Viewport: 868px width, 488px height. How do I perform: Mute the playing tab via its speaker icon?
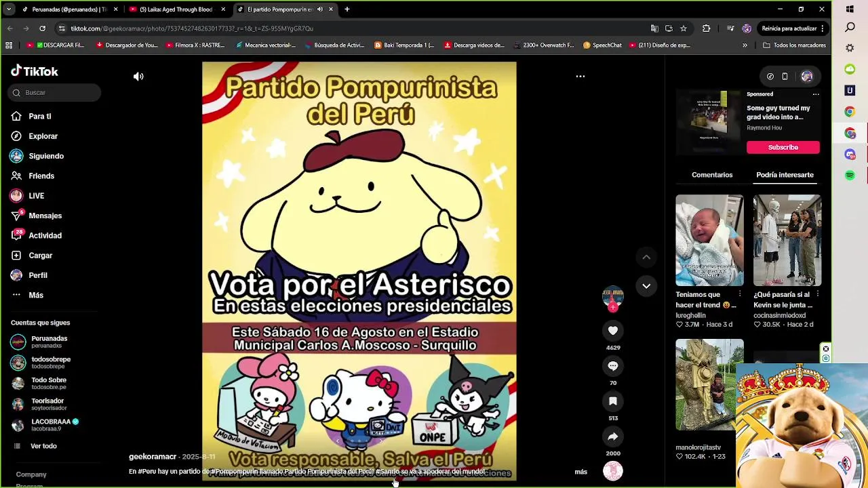[x=320, y=9]
